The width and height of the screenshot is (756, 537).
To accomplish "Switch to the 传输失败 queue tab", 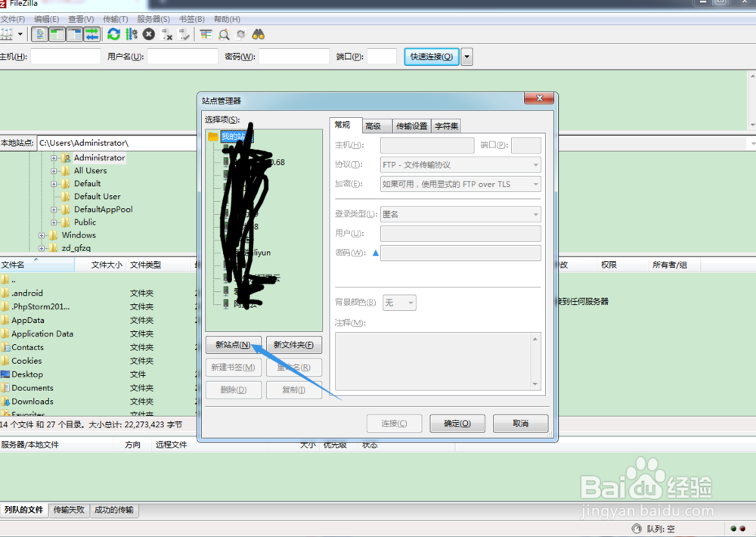I will [x=69, y=510].
